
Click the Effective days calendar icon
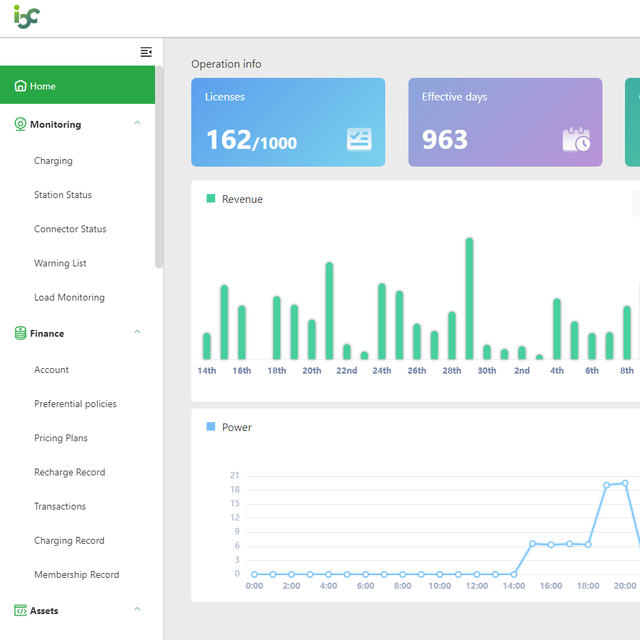click(576, 140)
